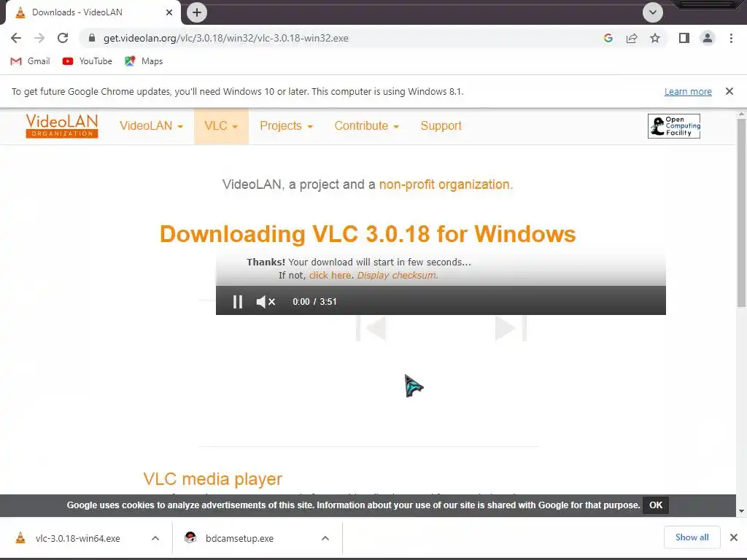Image resolution: width=747 pixels, height=560 pixels.
Task: Expand the Contribute menu
Action: [366, 125]
